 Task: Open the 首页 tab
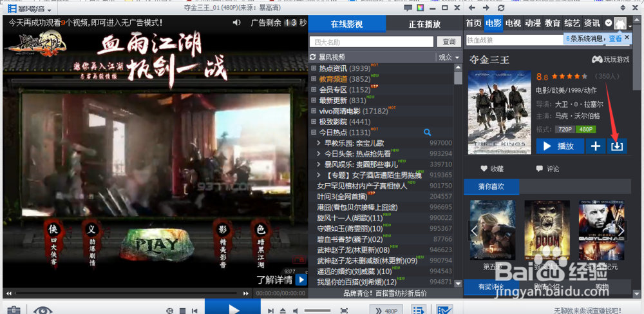click(x=473, y=23)
